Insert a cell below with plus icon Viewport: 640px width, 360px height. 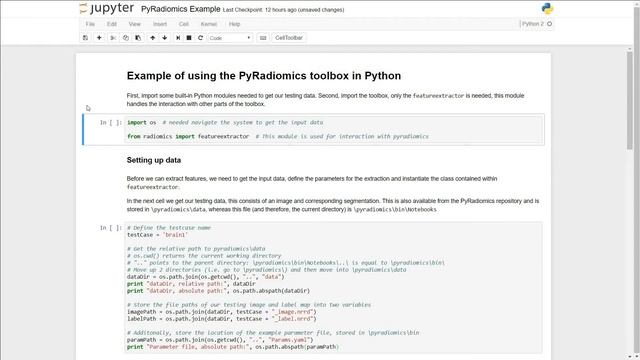[x=99, y=38]
